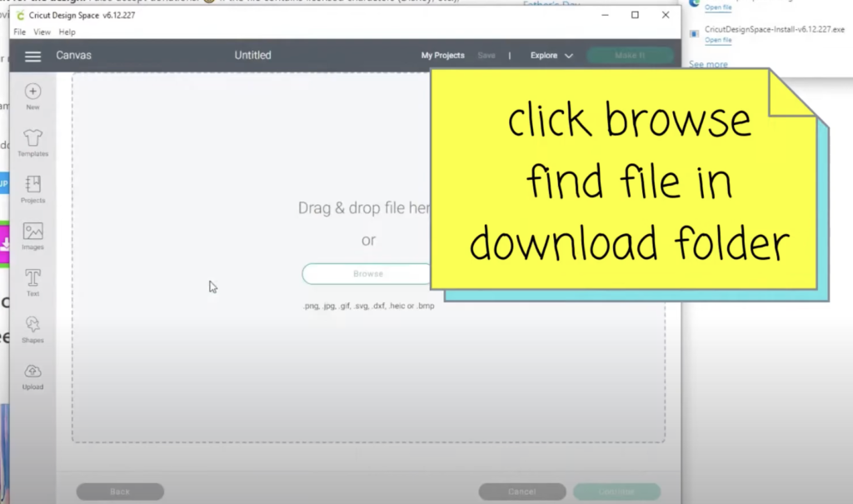The height and width of the screenshot is (504, 853).
Task: Click the green Make It button
Action: point(629,56)
